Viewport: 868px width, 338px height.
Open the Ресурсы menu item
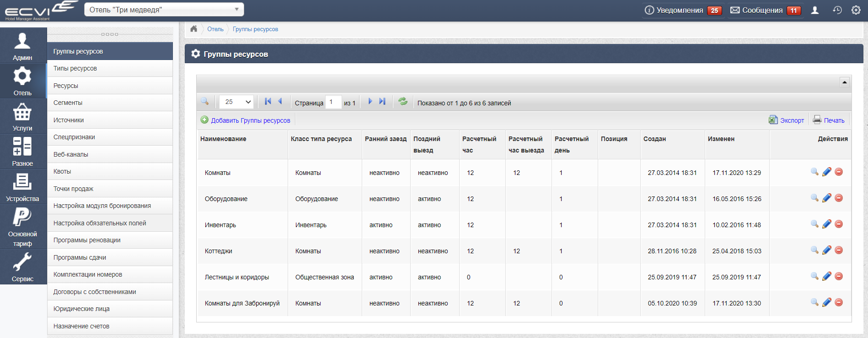point(110,86)
